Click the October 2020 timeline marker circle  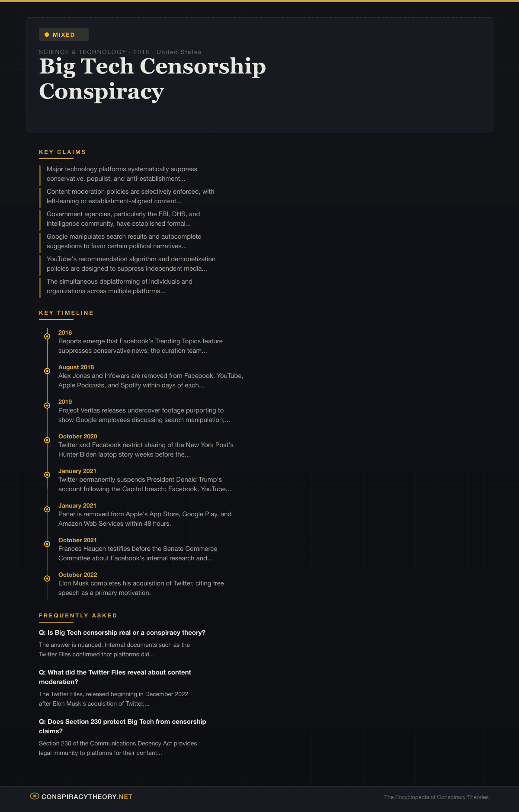click(x=47, y=440)
